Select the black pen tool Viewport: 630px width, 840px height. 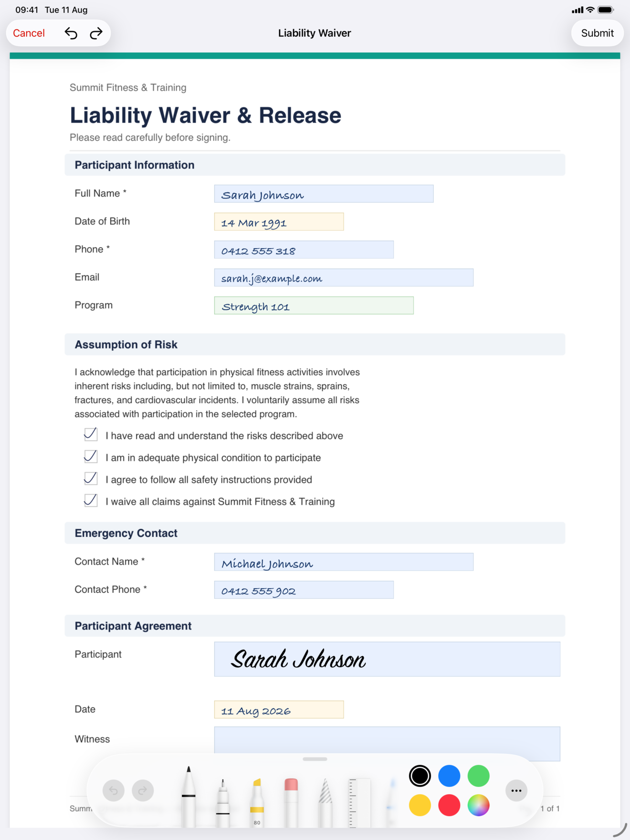pos(189,796)
